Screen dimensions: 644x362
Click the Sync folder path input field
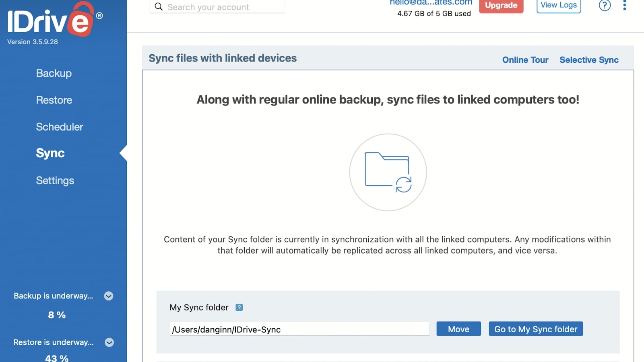pos(299,329)
